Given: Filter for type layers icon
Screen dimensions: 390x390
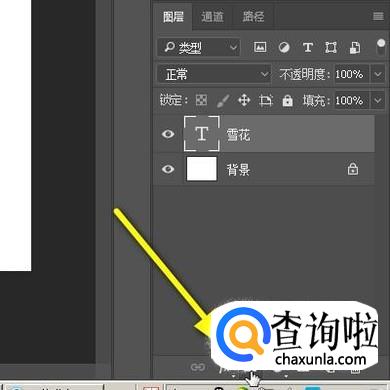Looking at the screenshot, I should [x=308, y=48].
